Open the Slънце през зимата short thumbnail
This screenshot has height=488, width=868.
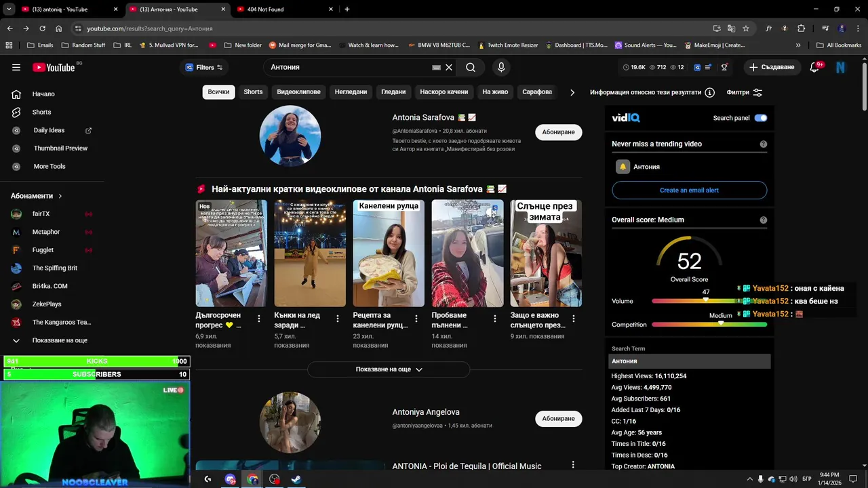pos(546,253)
